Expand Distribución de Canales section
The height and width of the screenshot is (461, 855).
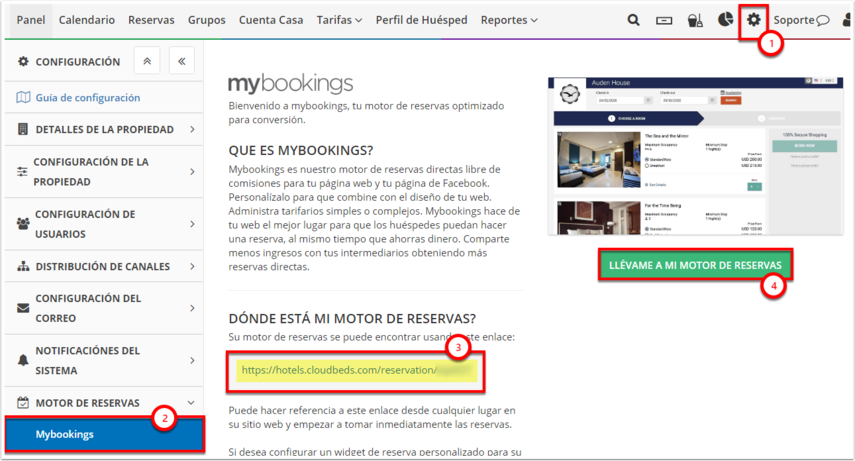click(104, 267)
